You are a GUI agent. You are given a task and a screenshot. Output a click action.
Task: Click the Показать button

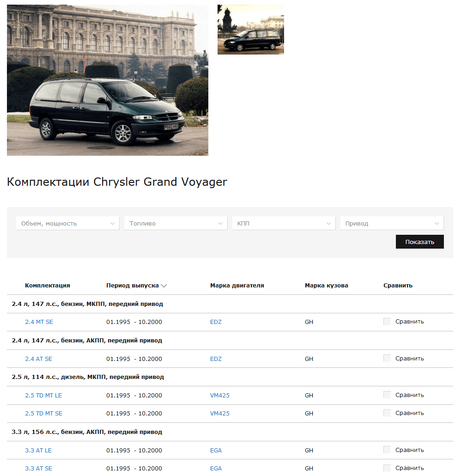419,242
